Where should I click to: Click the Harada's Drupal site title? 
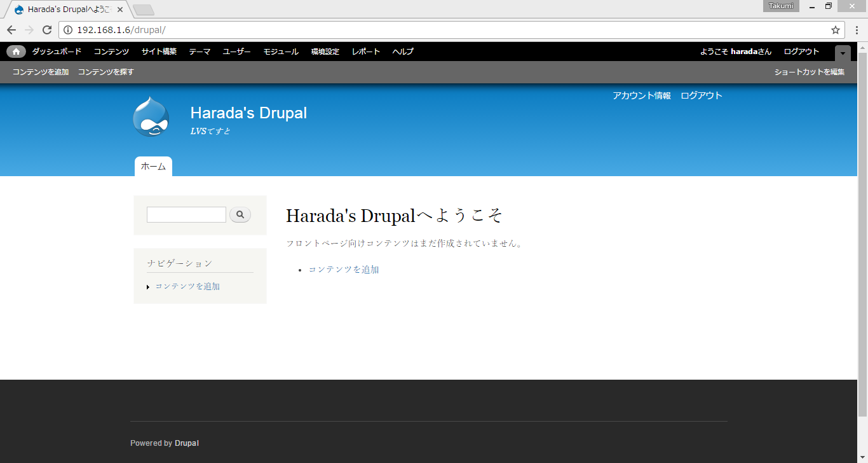coord(248,113)
